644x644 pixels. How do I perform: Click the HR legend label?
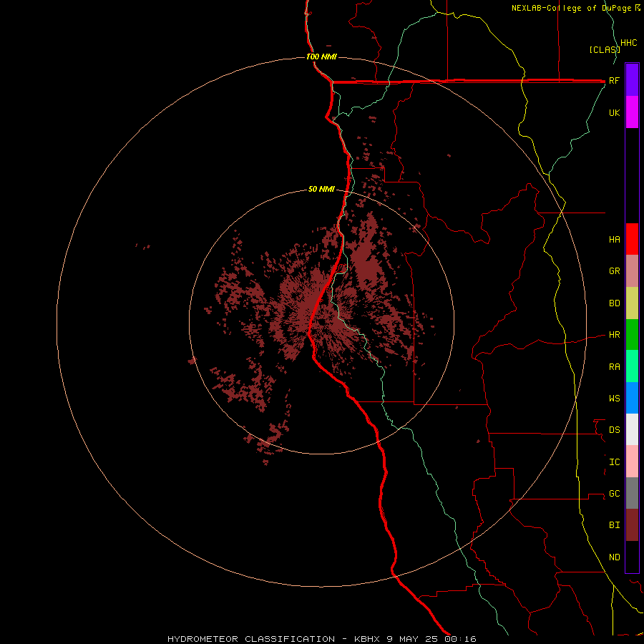(x=614, y=335)
